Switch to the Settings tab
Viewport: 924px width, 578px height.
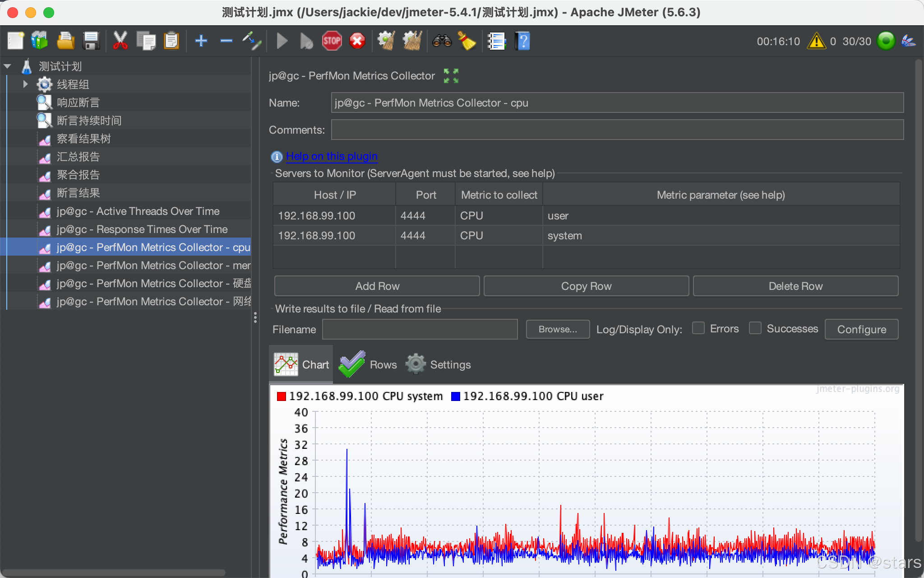tap(438, 364)
